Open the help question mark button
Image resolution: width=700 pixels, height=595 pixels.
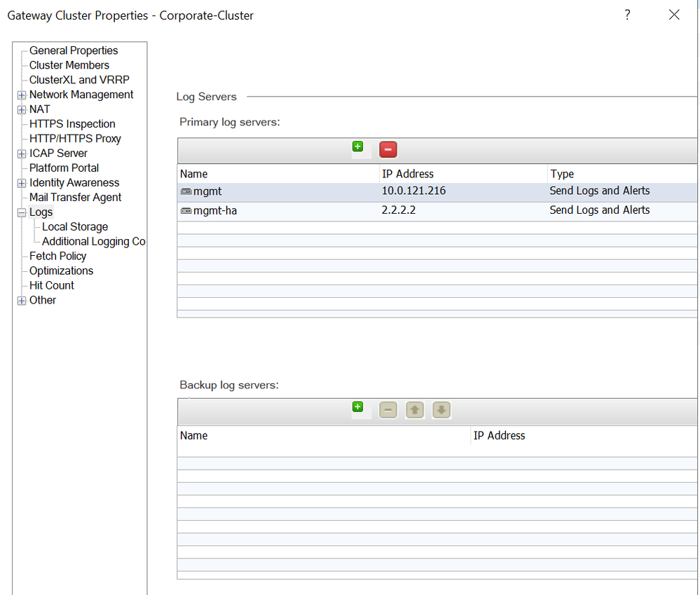(627, 15)
